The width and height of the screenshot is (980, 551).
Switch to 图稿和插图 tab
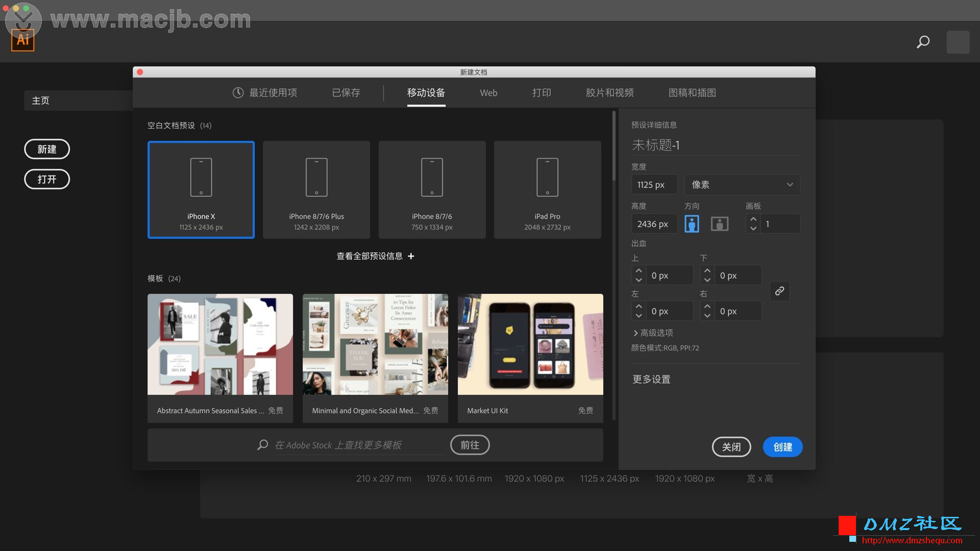click(692, 93)
